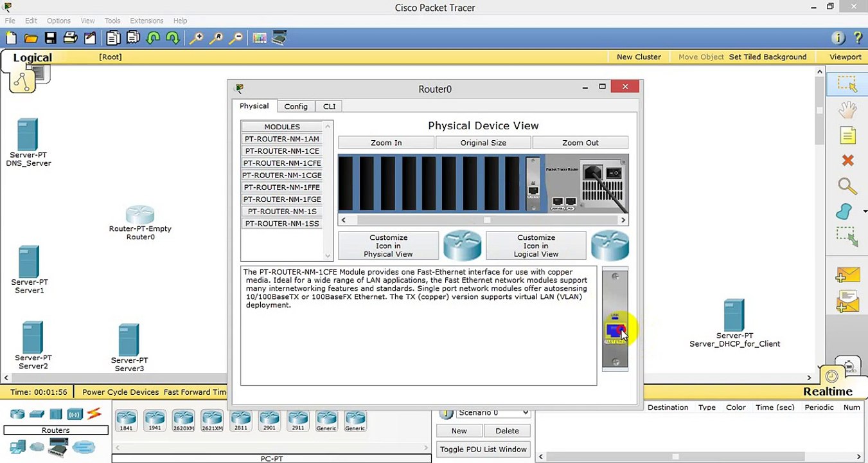The image size is (868, 463).
Task: Choose the Select tool in the right sidebar
Action: (x=847, y=84)
